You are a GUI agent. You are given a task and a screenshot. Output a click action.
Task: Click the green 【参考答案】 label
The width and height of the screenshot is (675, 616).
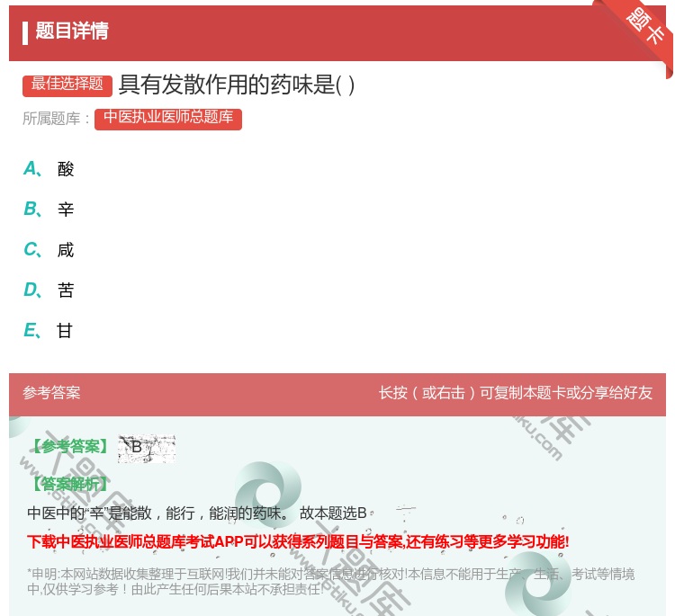tap(68, 447)
